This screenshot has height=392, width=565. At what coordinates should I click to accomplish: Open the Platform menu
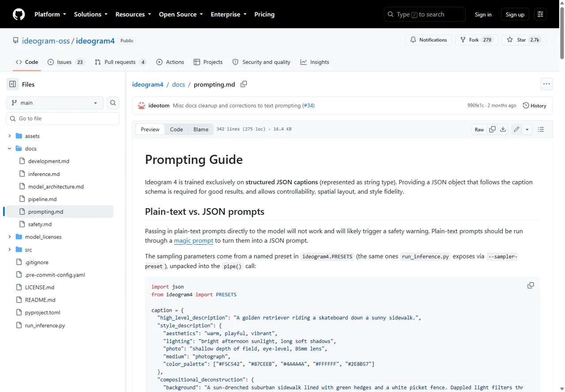coord(50,14)
